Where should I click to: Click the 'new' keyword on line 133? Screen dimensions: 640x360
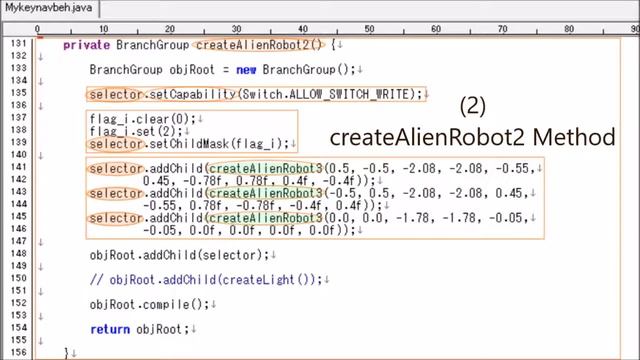[246, 70]
